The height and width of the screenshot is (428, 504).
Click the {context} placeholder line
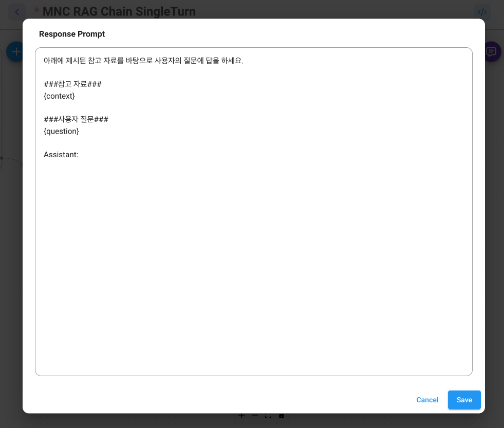[59, 96]
